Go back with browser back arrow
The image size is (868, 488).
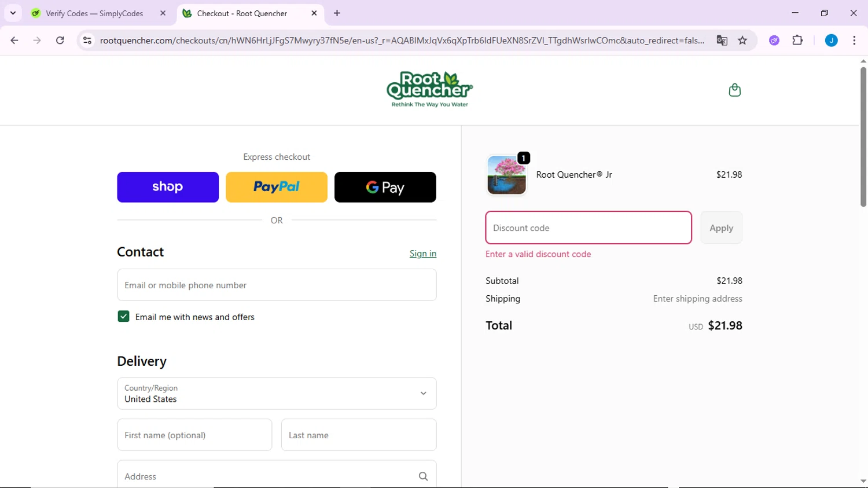14,41
